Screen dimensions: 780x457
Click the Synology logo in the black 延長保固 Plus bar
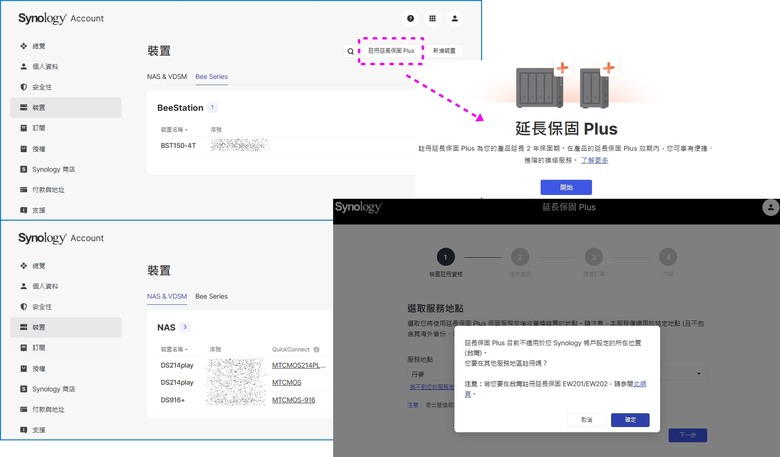[358, 207]
